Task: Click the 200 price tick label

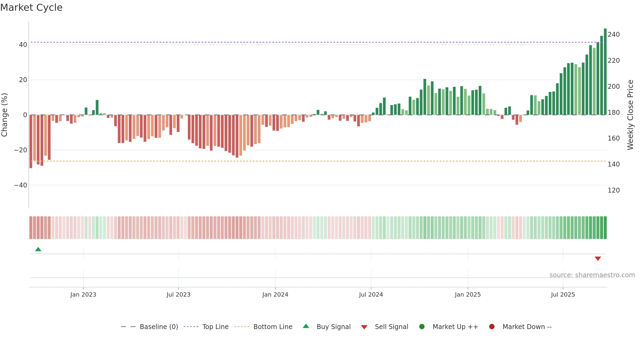Action: click(x=614, y=87)
